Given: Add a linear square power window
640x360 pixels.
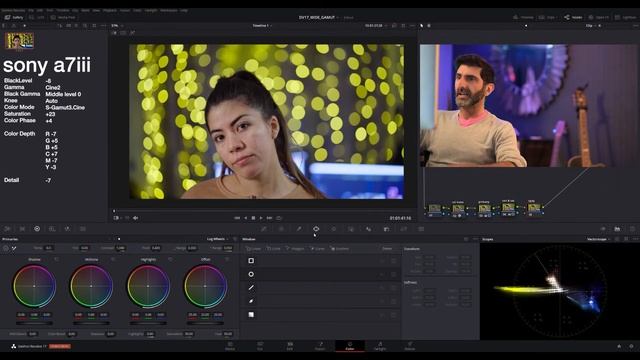Looking at the screenshot, I should click(251, 260).
